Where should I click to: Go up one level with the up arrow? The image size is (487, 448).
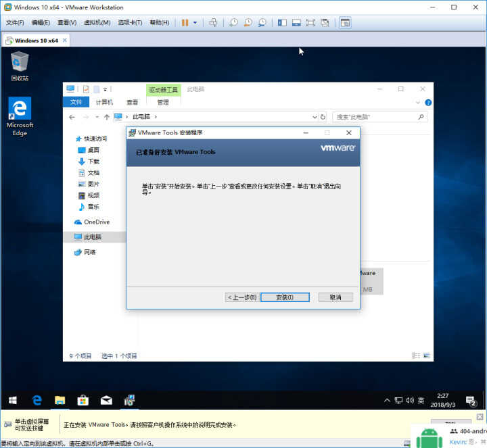click(107, 117)
